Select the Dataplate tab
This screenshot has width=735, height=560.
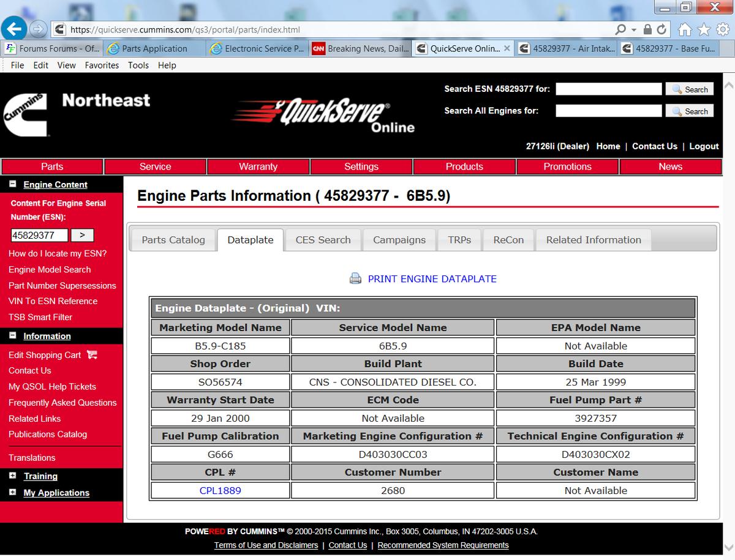(251, 240)
